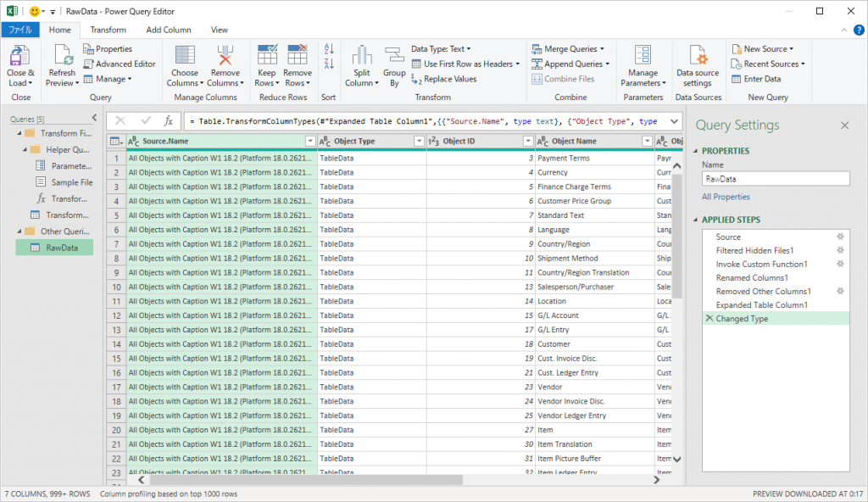Select the Removed Other Columns1 step
The image size is (868, 502).
pyautogui.click(x=776, y=292)
